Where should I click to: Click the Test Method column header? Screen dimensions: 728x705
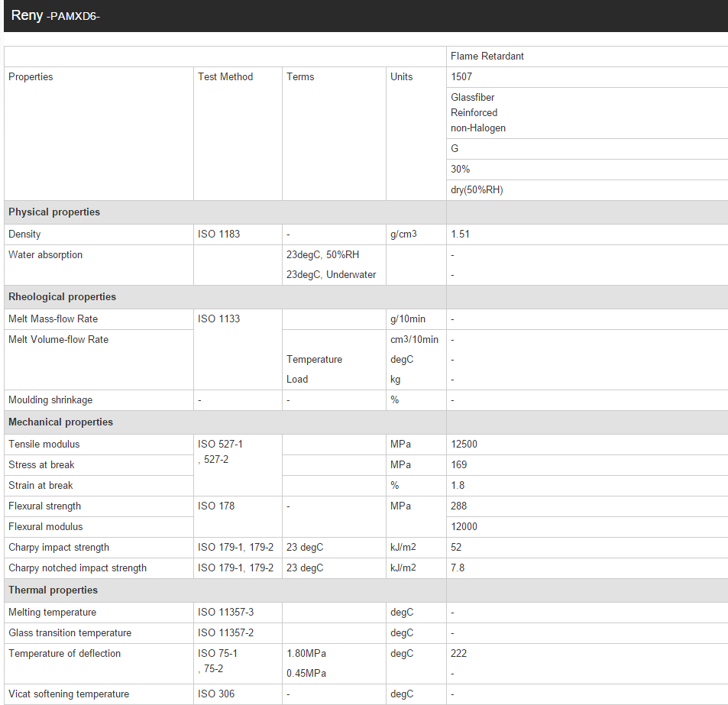[225, 76]
